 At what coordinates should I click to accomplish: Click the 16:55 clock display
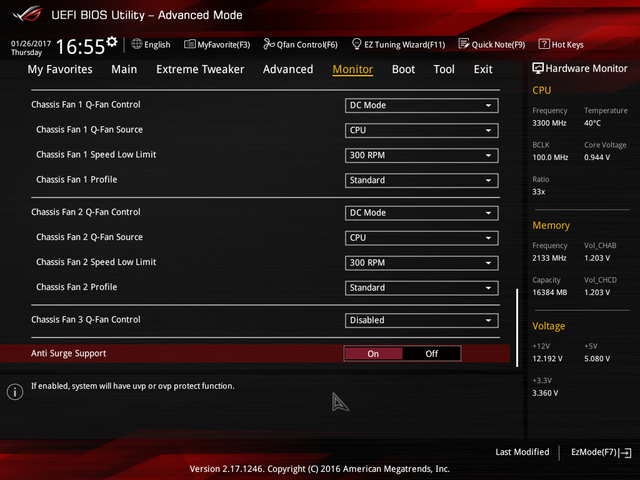tap(80, 47)
